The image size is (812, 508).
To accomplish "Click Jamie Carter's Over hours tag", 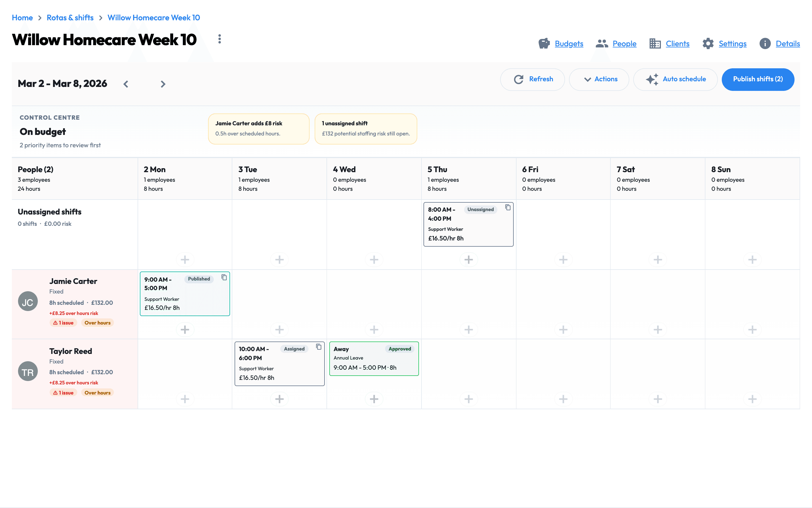I will [x=97, y=323].
